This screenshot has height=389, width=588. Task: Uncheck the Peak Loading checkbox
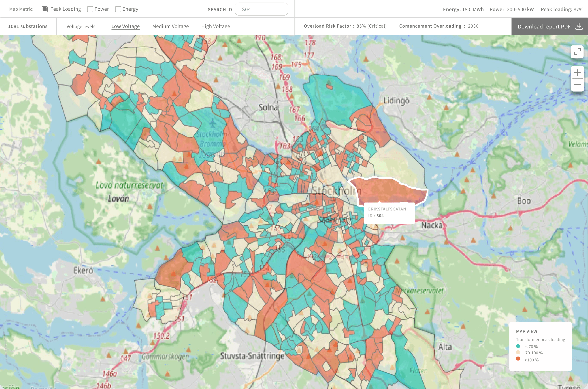(x=45, y=9)
